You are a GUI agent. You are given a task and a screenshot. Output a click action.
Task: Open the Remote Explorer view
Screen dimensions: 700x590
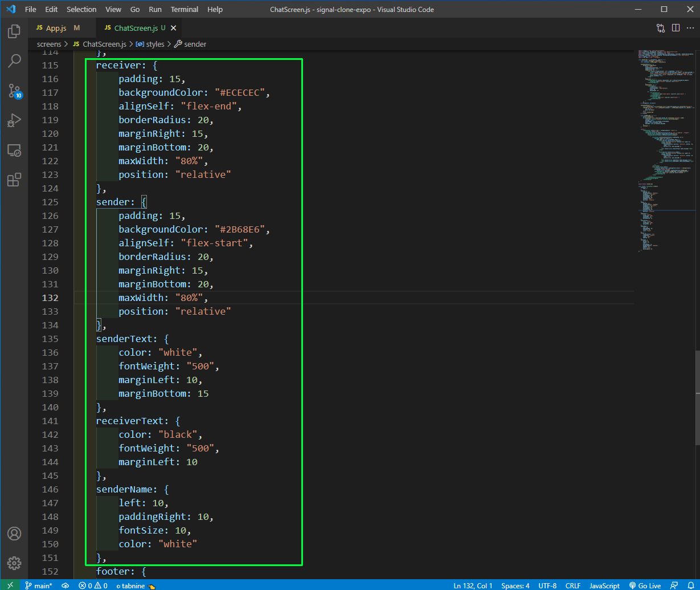[14, 150]
